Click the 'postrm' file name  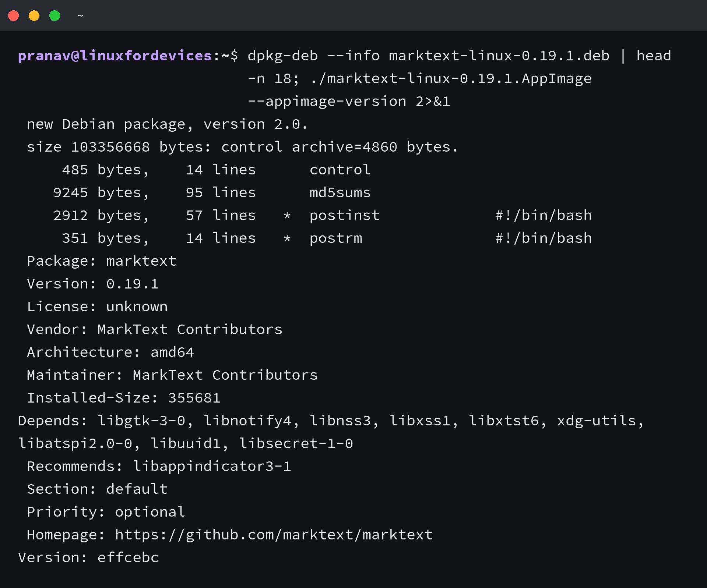point(336,238)
